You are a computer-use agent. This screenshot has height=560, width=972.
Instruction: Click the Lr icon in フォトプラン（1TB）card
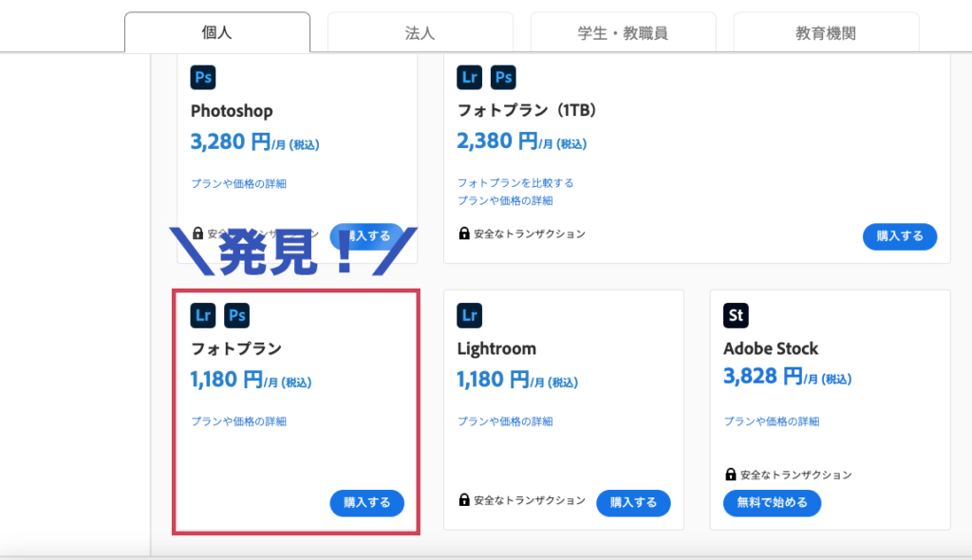[469, 78]
